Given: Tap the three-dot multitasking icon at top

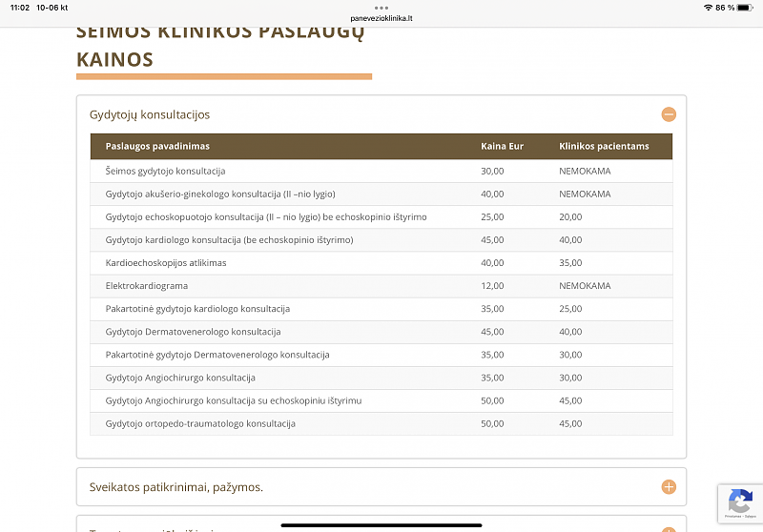Looking at the screenshot, I should pyautogui.click(x=381, y=7).
